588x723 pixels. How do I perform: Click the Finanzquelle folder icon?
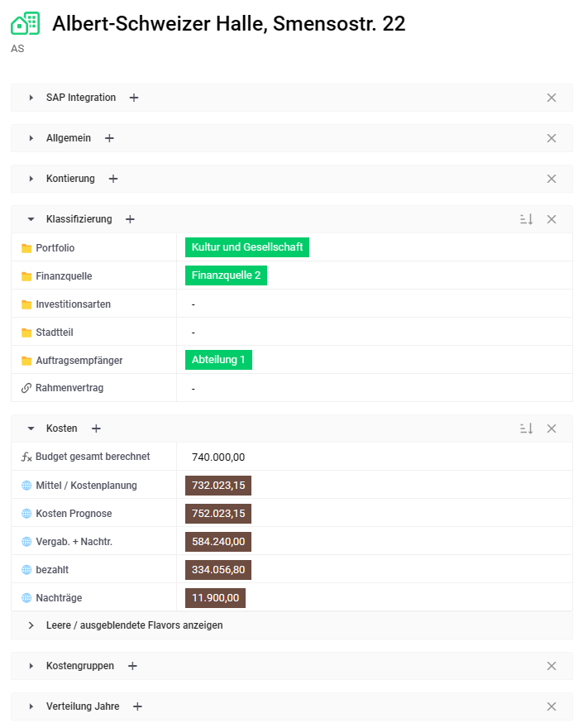coord(26,276)
